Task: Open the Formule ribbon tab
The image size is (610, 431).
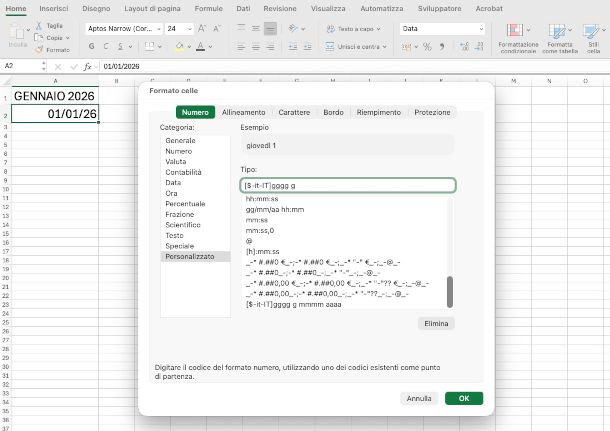Action: pos(209,8)
